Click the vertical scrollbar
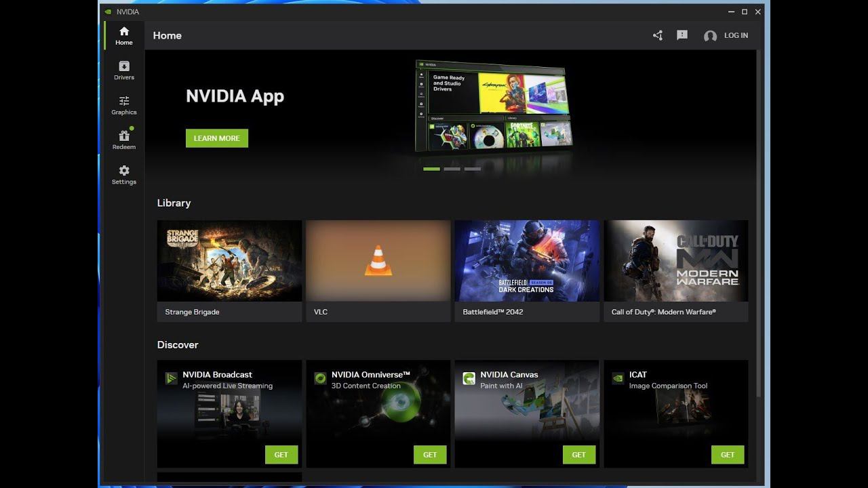The width and height of the screenshot is (868, 488). (x=759, y=224)
